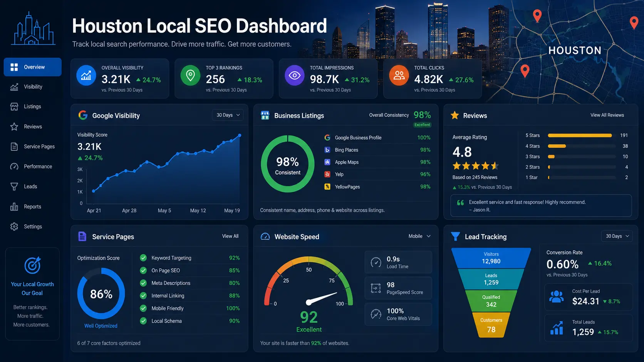This screenshot has width=644, height=362.
Task: Click the Top 3 Rankings green pin icon
Action: pos(190,75)
